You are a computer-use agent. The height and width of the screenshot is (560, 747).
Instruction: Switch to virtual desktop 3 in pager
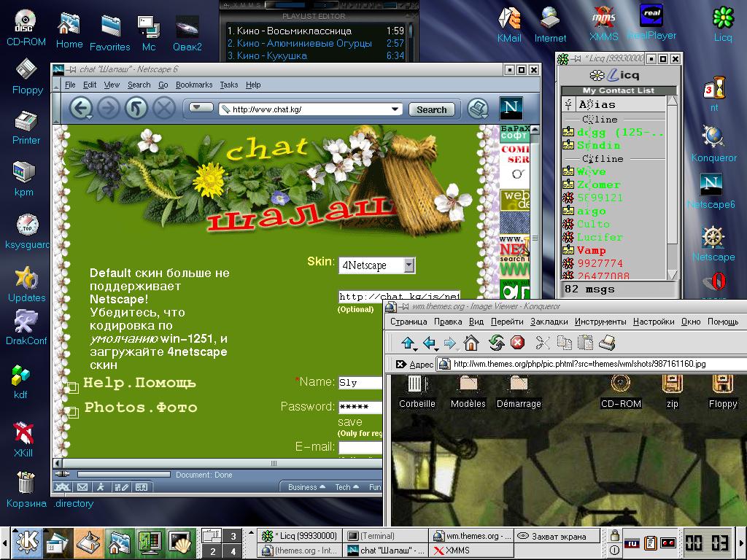(x=233, y=536)
